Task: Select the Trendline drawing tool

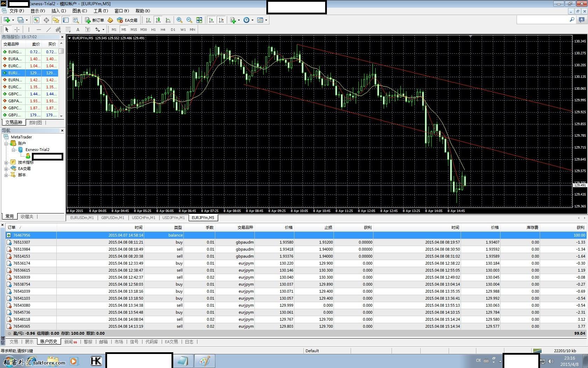Action: [x=48, y=29]
